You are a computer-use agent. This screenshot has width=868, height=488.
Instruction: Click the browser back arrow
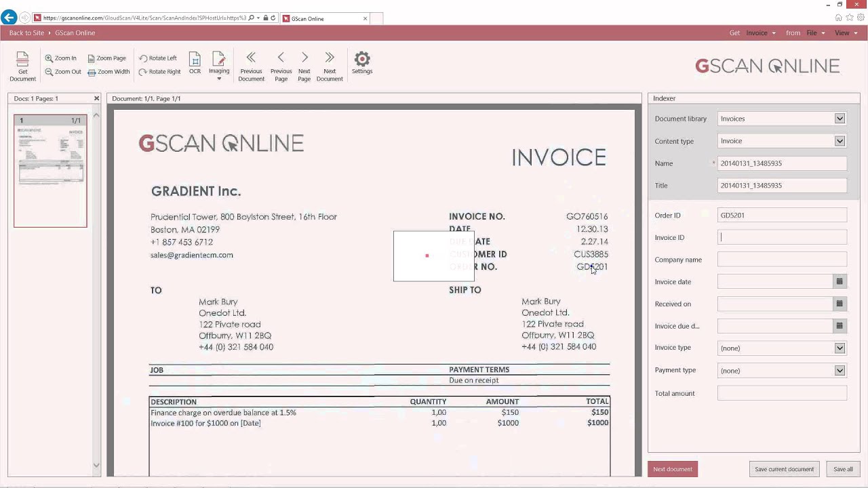click(x=9, y=18)
